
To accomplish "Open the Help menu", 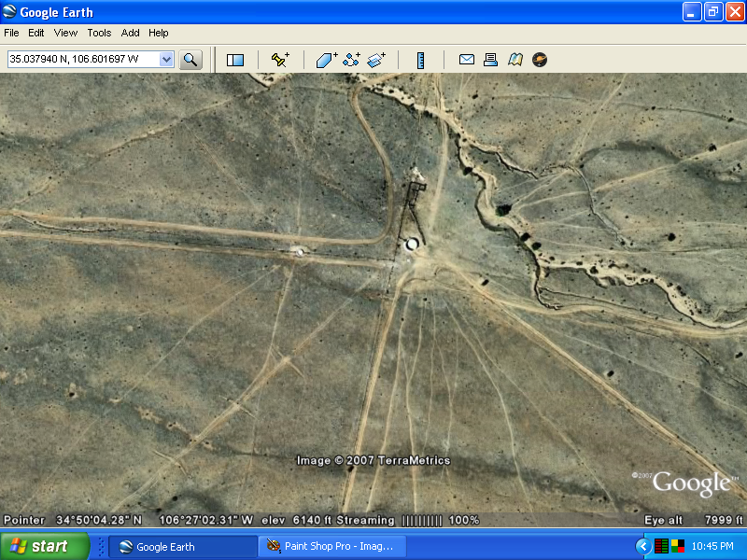I will click(158, 33).
